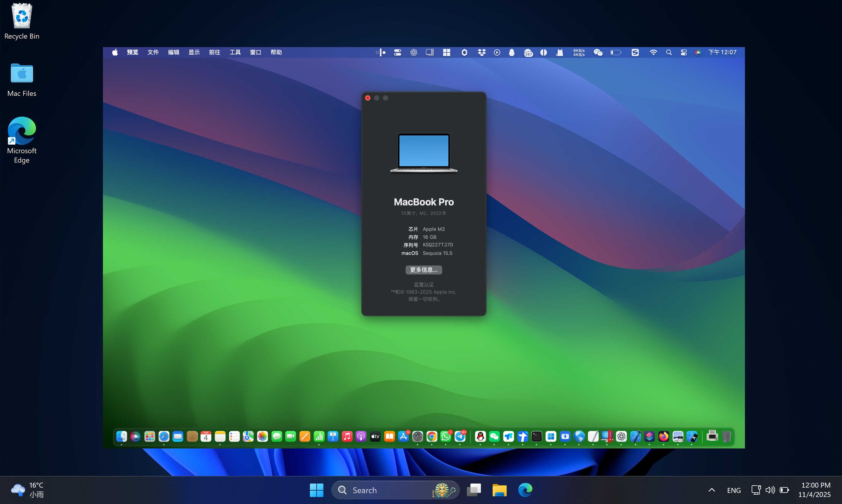This screenshot has height=504, width=842.
Task: Open the QQ penguin app in dock
Action: pyautogui.click(x=480, y=436)
